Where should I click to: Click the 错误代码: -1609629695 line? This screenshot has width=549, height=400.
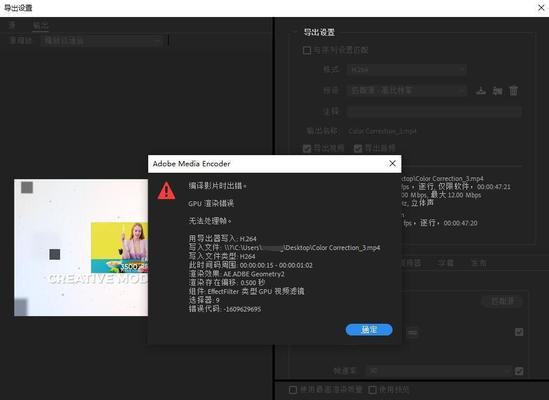click(x=225, y=309)
